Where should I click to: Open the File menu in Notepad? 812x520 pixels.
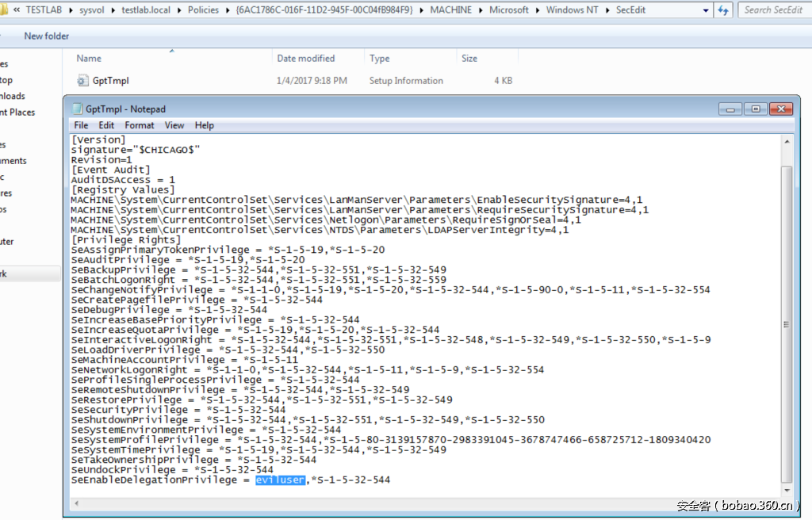81,125
